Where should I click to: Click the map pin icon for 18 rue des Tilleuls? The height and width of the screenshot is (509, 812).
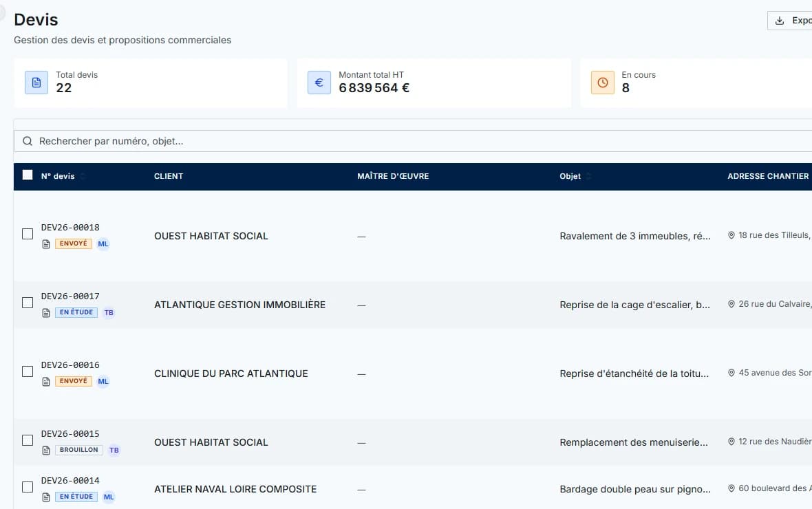pos(731,235)
